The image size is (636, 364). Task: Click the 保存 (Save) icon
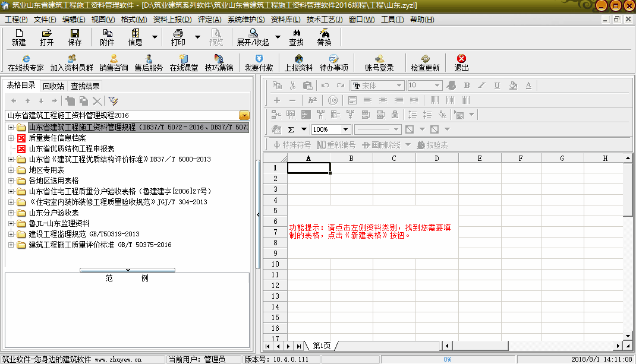(75, 34)
